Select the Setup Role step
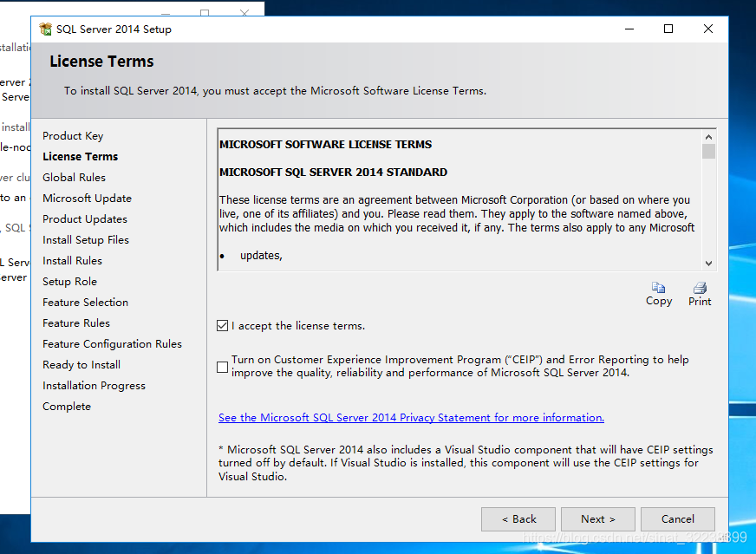 [x=70, y=282]
